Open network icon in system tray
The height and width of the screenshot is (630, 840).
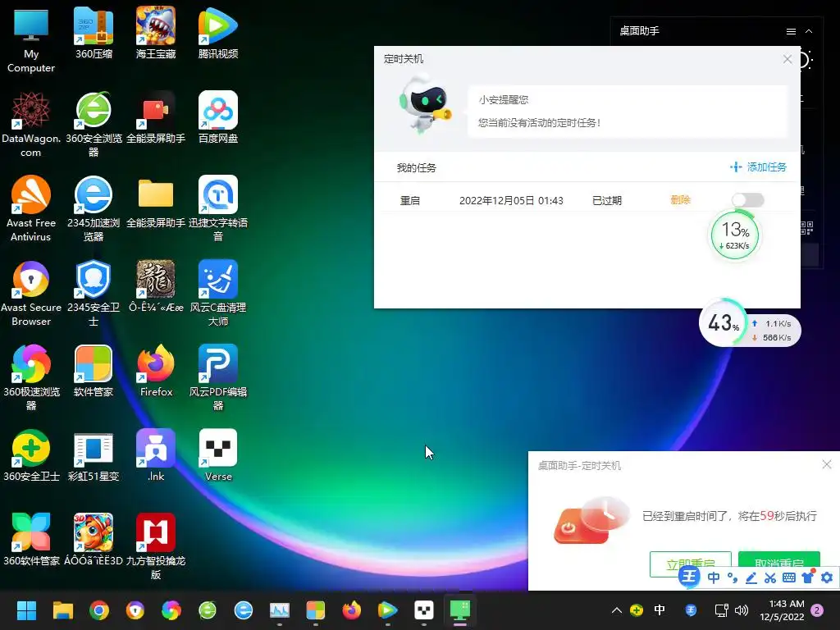click(x=721, y=610)
